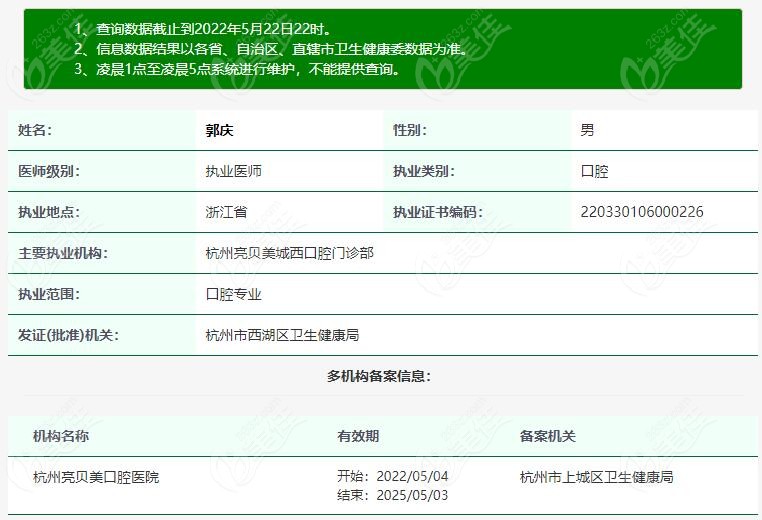Click the 多机构备案信息 heading
762x520 pixels.
point(379,376)
